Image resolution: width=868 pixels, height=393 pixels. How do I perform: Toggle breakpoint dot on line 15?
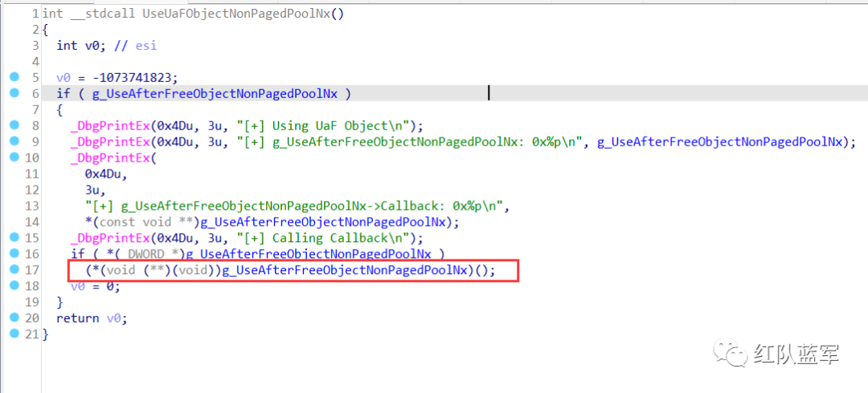pos(14,238)
